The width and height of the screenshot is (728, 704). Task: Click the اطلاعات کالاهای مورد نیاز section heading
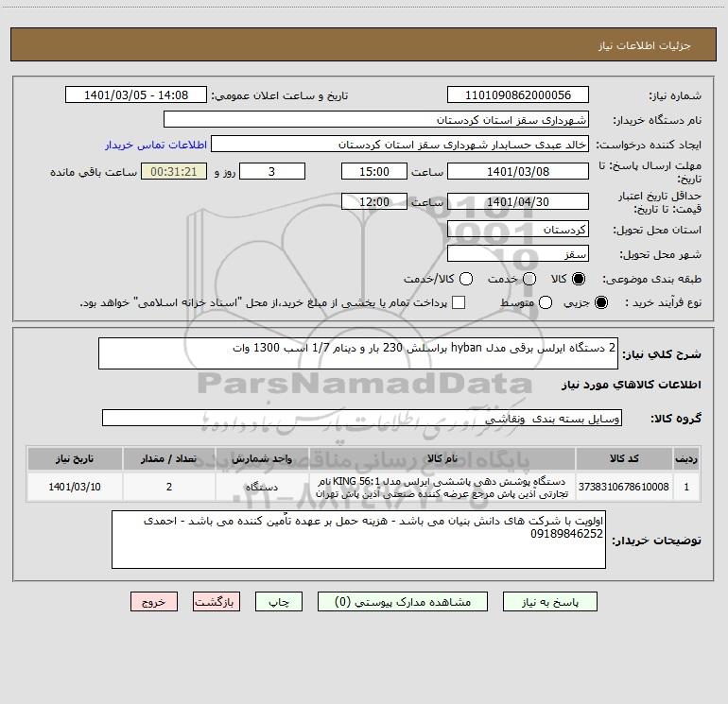tap(631, 385)
